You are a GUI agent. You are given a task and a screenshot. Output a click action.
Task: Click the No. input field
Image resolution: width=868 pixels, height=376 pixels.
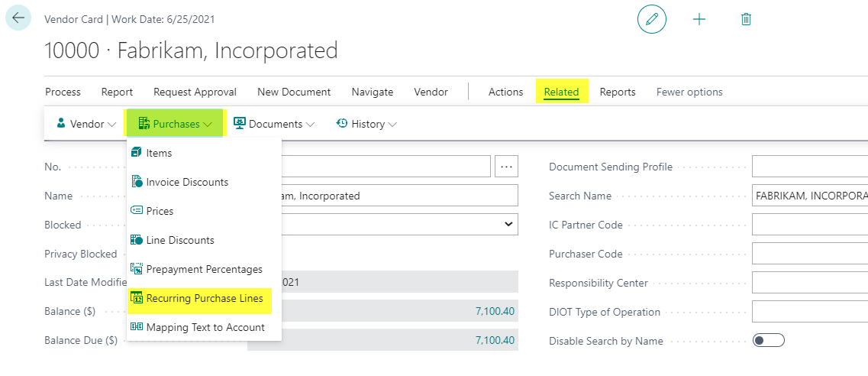coord(386,167)
